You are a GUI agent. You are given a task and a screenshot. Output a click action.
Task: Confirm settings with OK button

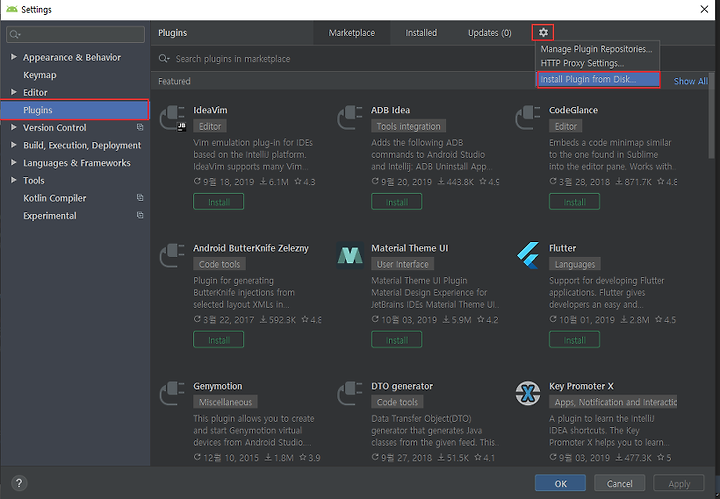(x=560, y=483)
